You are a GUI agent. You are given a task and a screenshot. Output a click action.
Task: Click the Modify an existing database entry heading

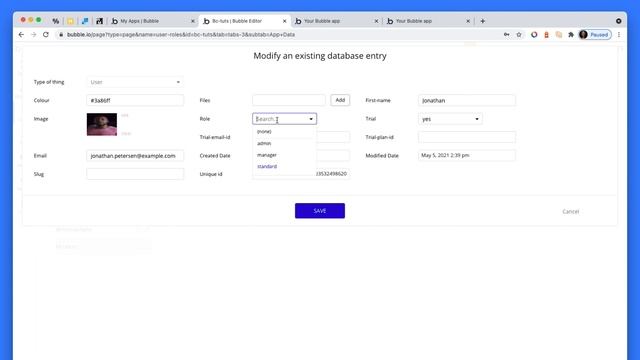[320, 56]
